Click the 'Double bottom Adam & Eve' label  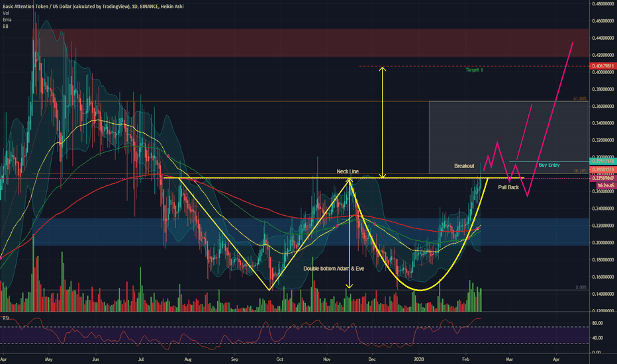334,269
